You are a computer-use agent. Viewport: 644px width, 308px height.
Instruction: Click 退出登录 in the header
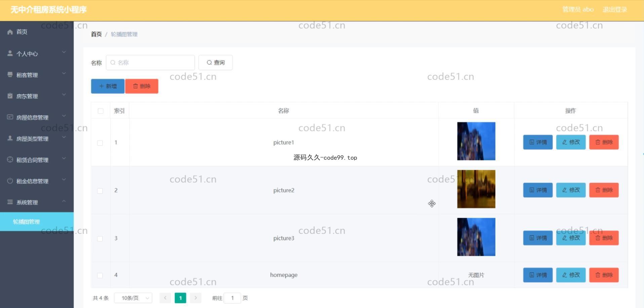pos(615,10)
